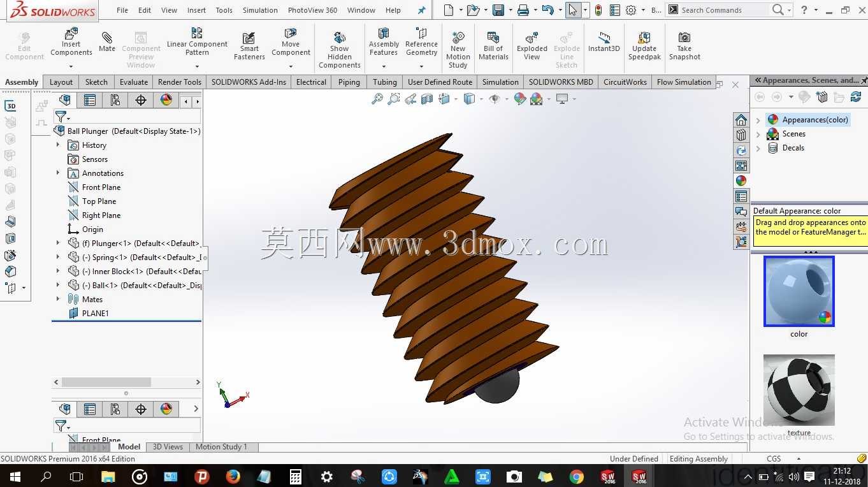Image resolution: width=868 pixels, height=487 pixels.
Task: Open the ConfigurationManager tab
Action: pos(115,100)
